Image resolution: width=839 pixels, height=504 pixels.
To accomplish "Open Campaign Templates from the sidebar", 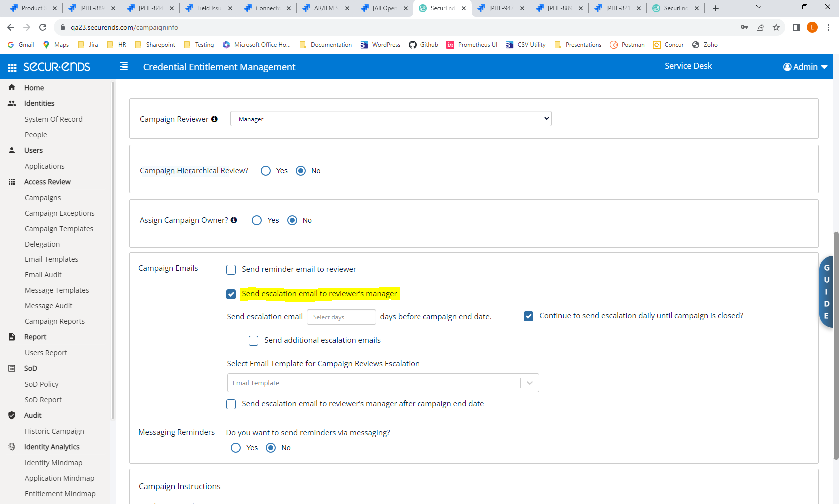I will [x=59, y=228].
